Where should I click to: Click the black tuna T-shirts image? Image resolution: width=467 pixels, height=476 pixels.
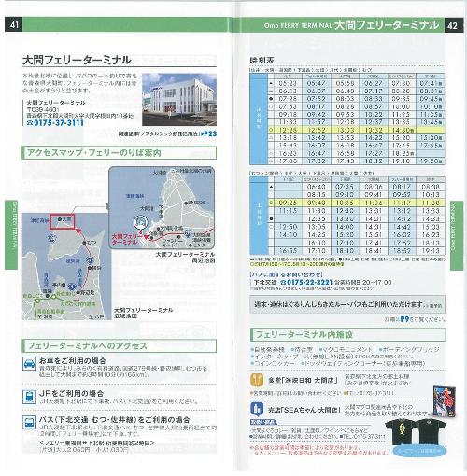coord(415,432)
